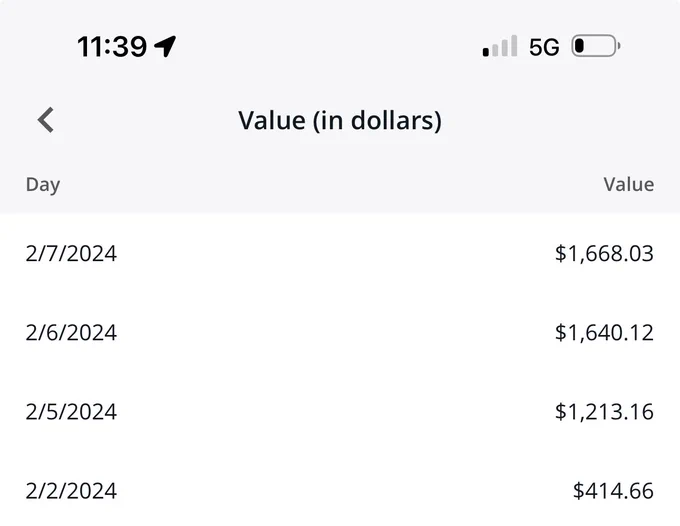Select the Day column header
Screen dimensions: 680x526
coord(43,185)
